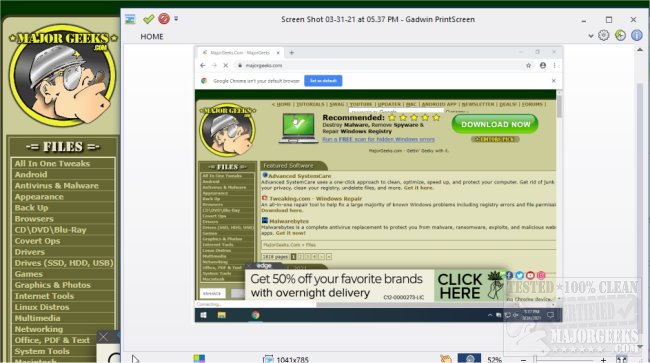Click the bookmark star in captured Chrome
This screenshot has width=650, height=363.
[528, 65]
